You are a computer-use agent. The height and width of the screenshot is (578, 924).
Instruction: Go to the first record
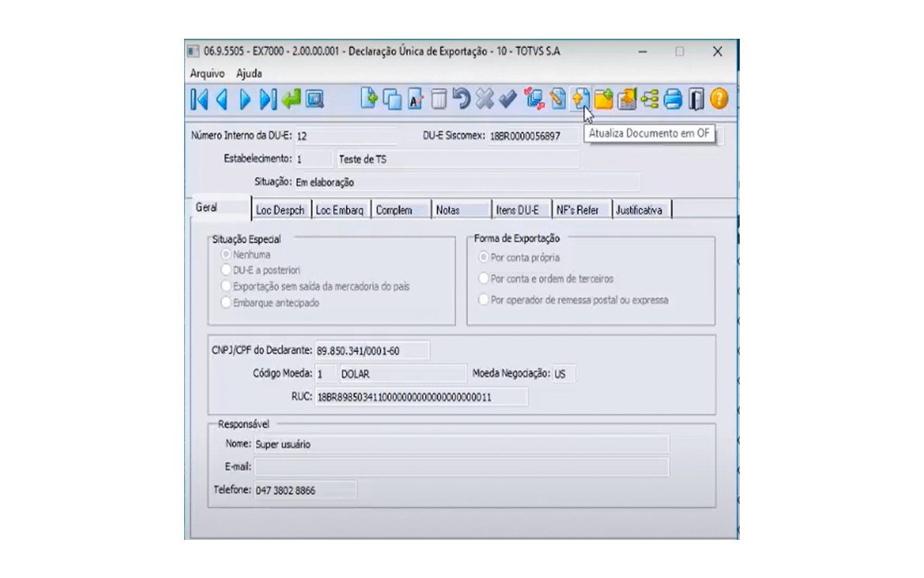200,101
